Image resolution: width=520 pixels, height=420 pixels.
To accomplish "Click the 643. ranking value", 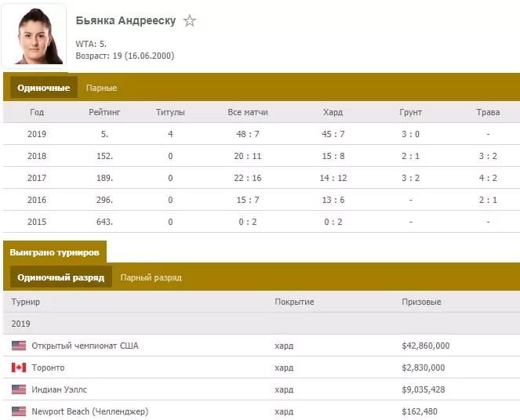I will pyautogui.click(x=104, y=222).
